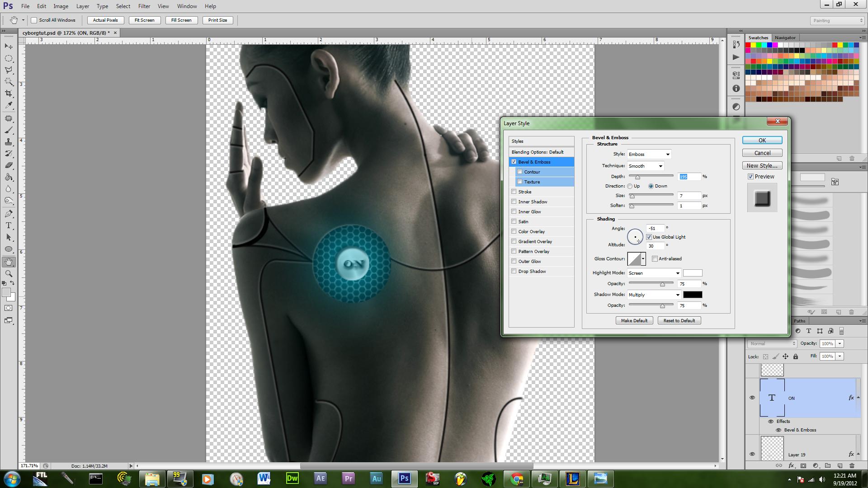
Task: Switch to the Paths tab
Action: point(800,321)
